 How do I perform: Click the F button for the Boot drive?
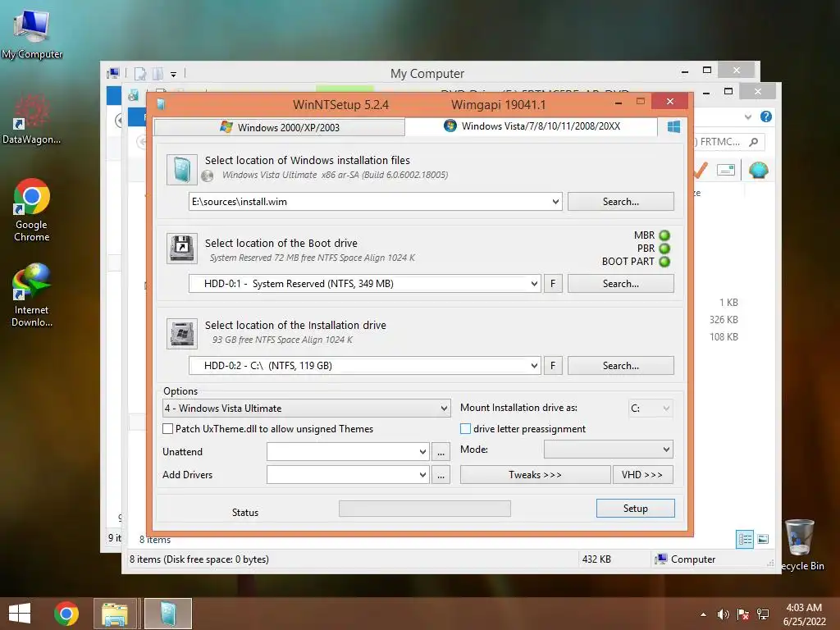553,284
